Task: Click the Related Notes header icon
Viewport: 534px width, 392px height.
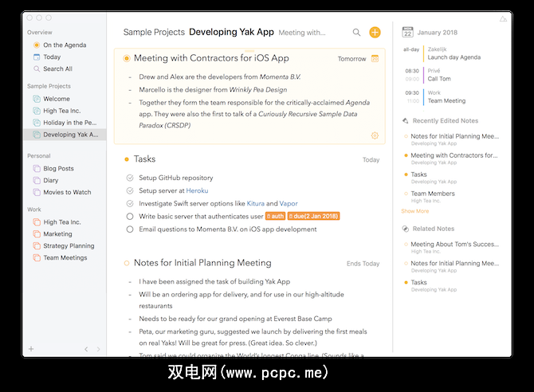Action: [x=405, y=229]
